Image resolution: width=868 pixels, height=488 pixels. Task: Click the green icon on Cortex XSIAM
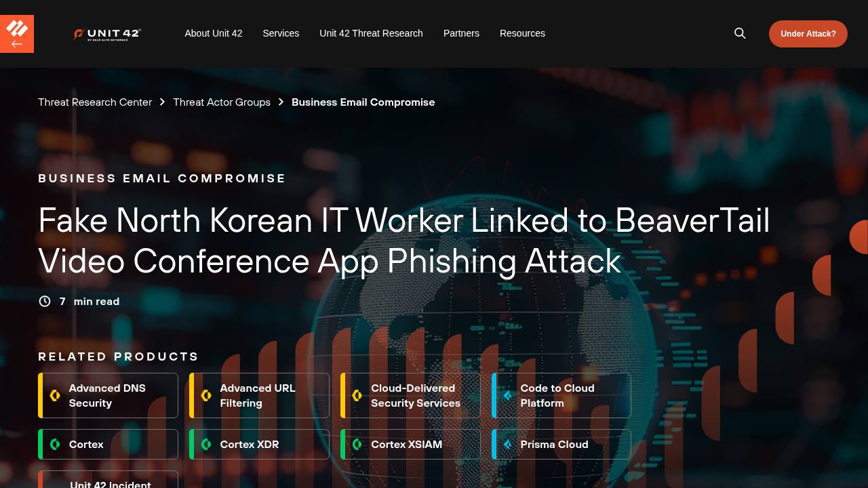click(357, 445)
